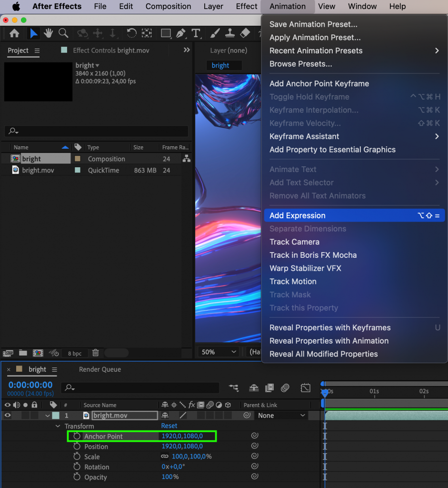448x488 pixels.
Task: Select the Type tool
Action: (196, 33)
